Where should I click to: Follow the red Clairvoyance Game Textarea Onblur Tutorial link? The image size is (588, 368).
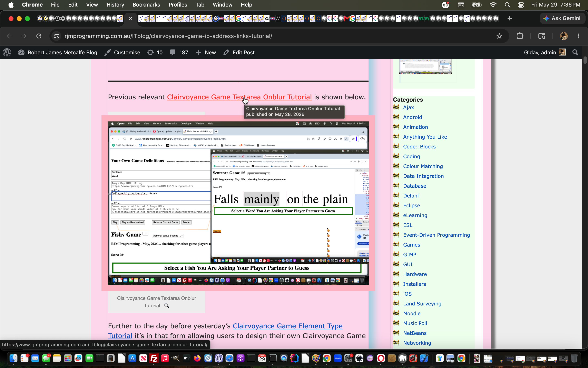pyautogui.click(x=239, y=97)
